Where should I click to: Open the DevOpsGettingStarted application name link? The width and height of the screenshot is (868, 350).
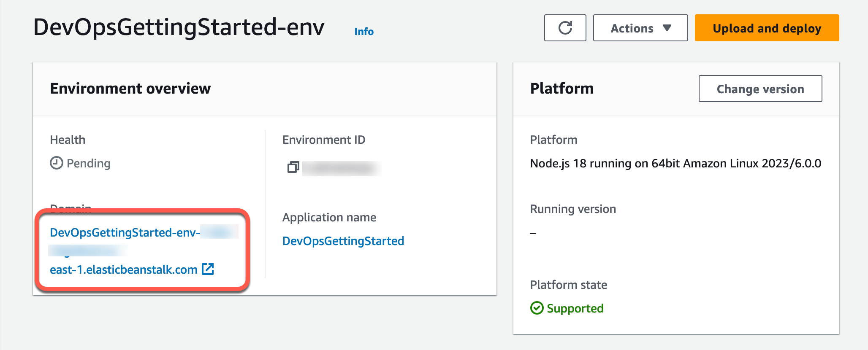point(343,241)
